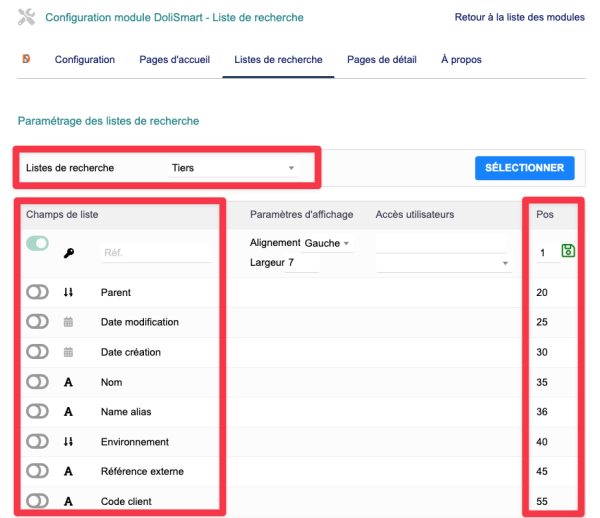Click the sort icon next to Parent
The height and width of the screenshot is (518, 600).
tap(69, 292)
